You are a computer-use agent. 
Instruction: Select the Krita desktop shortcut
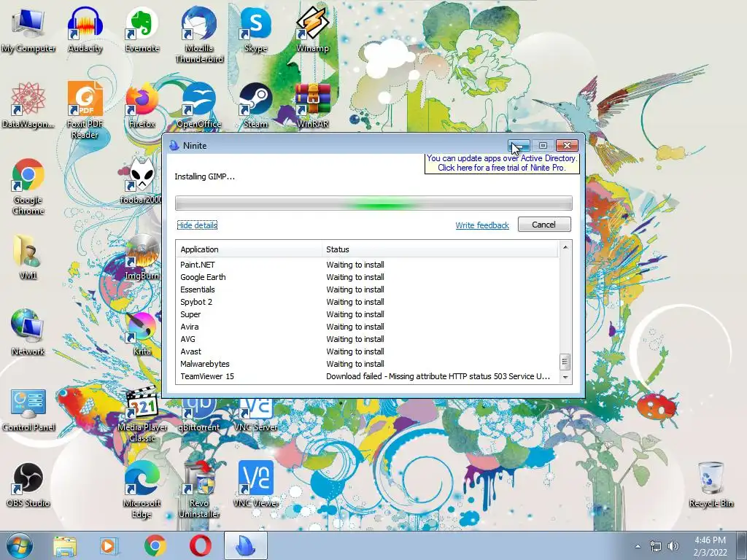[x=142, y=332]
